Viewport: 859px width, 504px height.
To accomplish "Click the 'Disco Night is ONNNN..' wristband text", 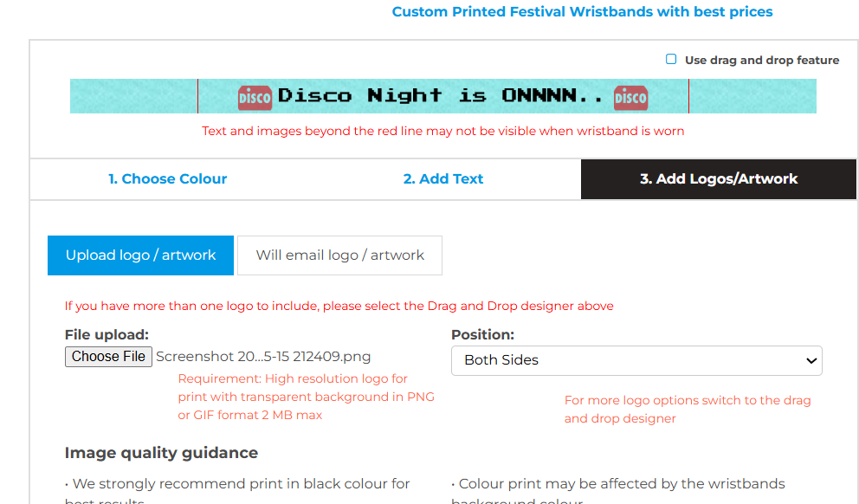I will click(442, 96).
